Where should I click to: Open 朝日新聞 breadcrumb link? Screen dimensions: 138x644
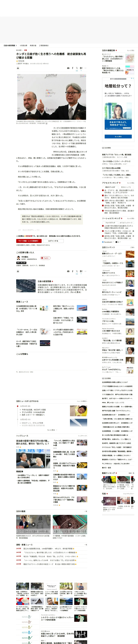click(19, 50)
